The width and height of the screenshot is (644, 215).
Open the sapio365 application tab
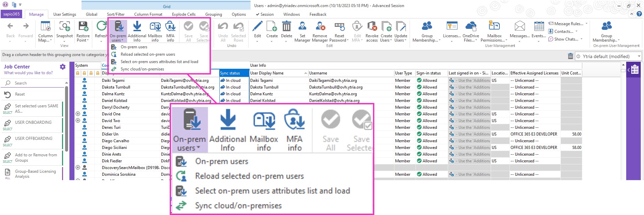point(12,14)
